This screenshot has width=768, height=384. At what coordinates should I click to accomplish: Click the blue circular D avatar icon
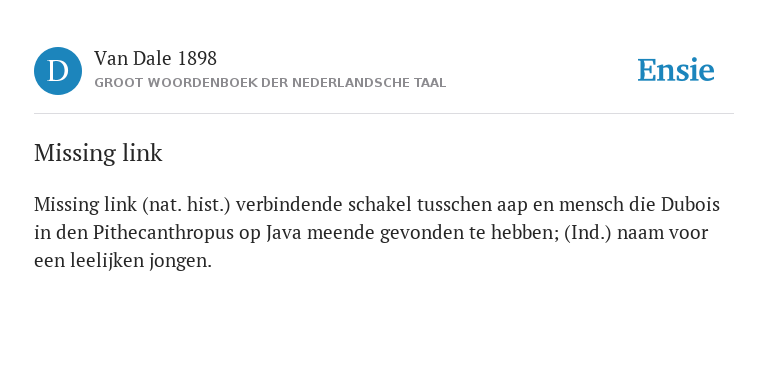[58, 71]
